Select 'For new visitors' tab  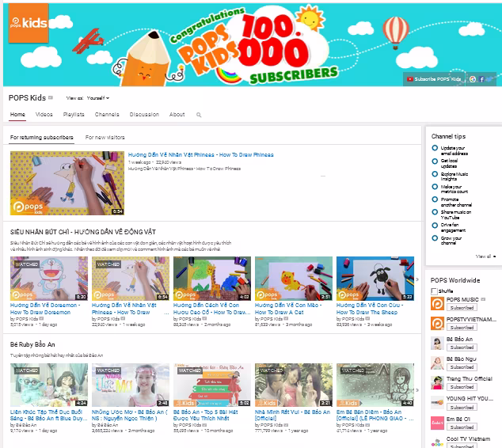(105, 137)
